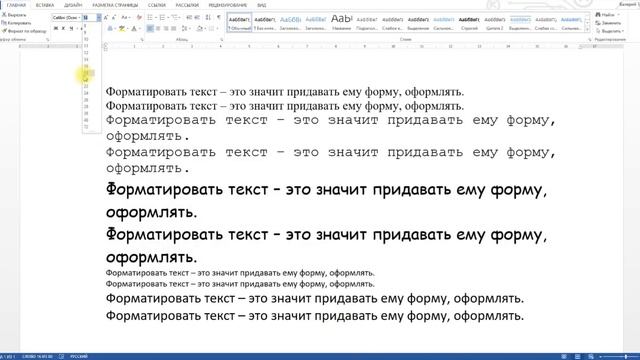Click the Find (Найти) button
This screenshot has height=360, width=640.
click(x=605, y=15)
